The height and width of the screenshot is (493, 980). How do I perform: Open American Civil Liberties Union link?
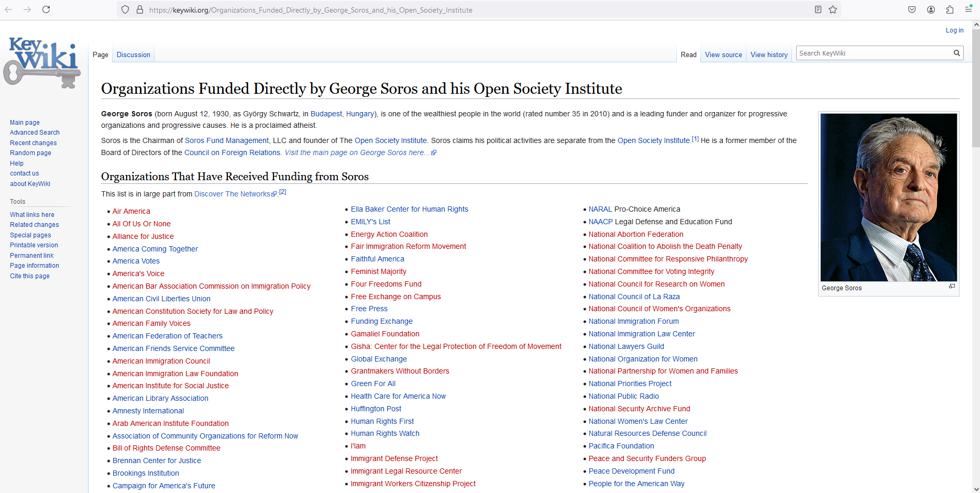pos(161,299)
